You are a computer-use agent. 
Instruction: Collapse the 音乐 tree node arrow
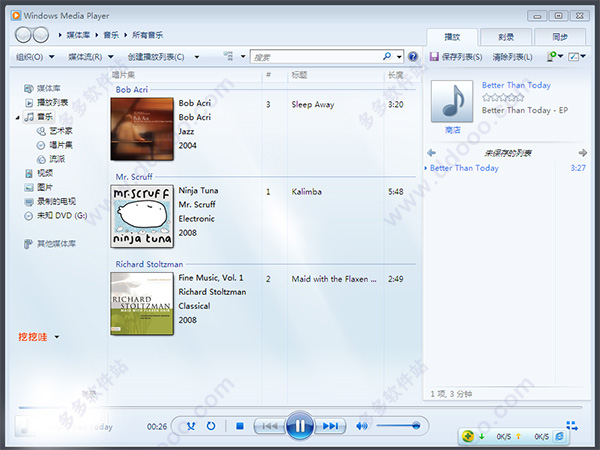pyautogui.click(x=18, y=117)
